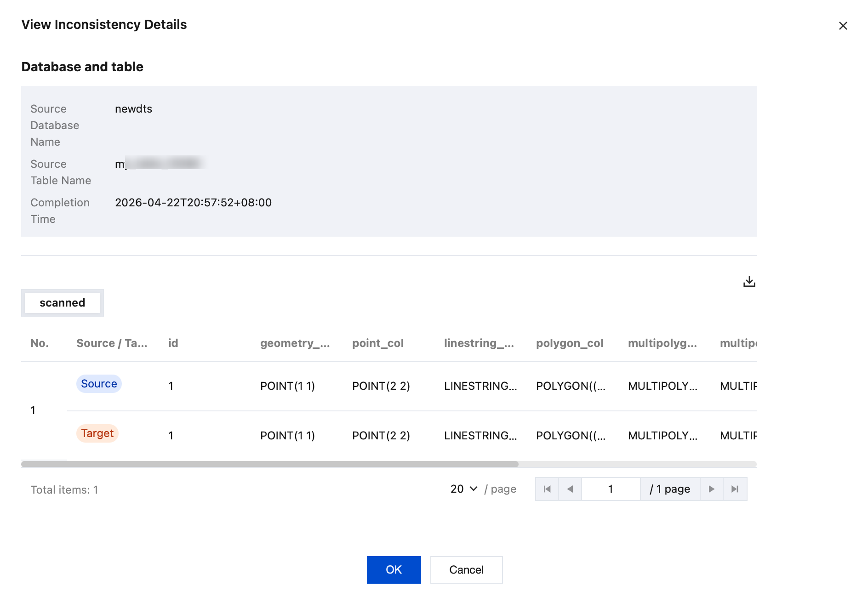This screenshot has width=868, height=603.
Task: Click the completion time value 2026-04-22T20:57:52+08:00
Action: (x=193, y=203)
